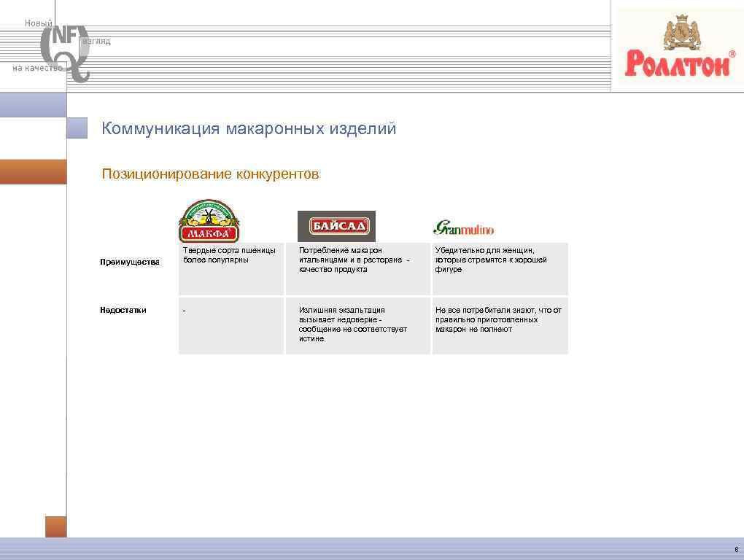Click the row label 'Недостатки'
Viewport: 744px width, 560px height.
[x=123, y=310]
